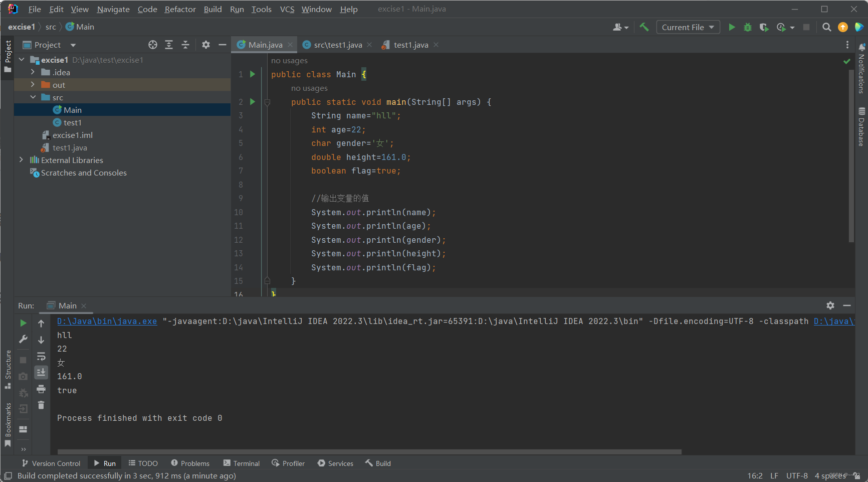Expand the out folder
The height and width of the screenshot is (482, 868).
33,85
